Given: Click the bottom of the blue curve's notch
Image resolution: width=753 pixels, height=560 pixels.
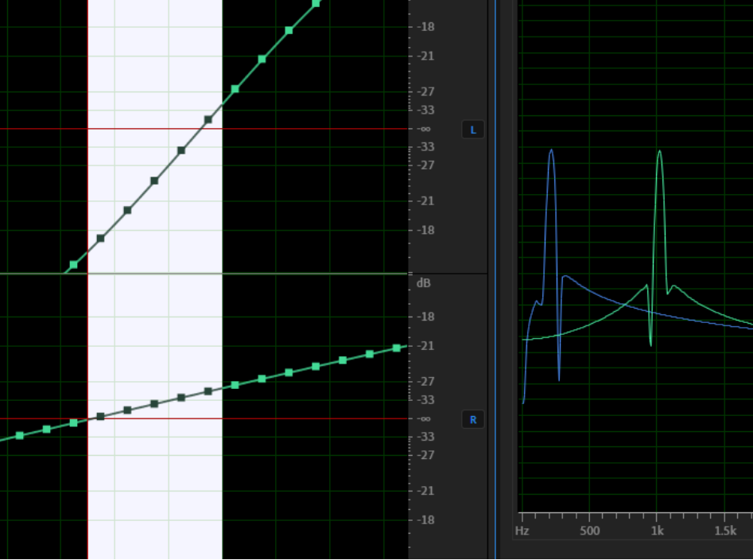Looking at the screenshot, I should [x=559, y=380].
